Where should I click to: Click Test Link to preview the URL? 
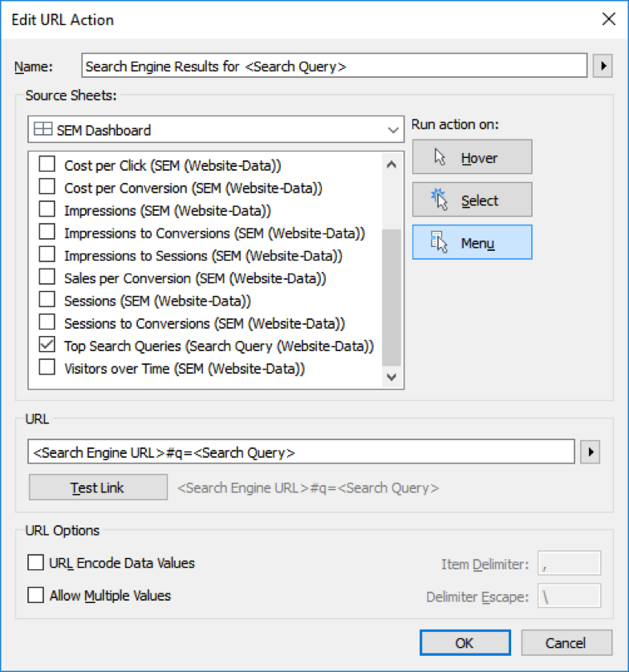(x=97, y=488)
